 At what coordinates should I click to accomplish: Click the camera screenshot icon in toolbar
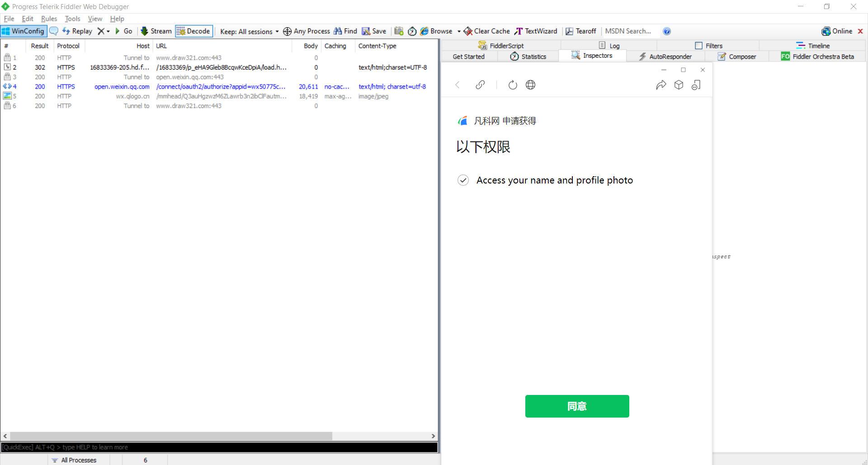399,31
